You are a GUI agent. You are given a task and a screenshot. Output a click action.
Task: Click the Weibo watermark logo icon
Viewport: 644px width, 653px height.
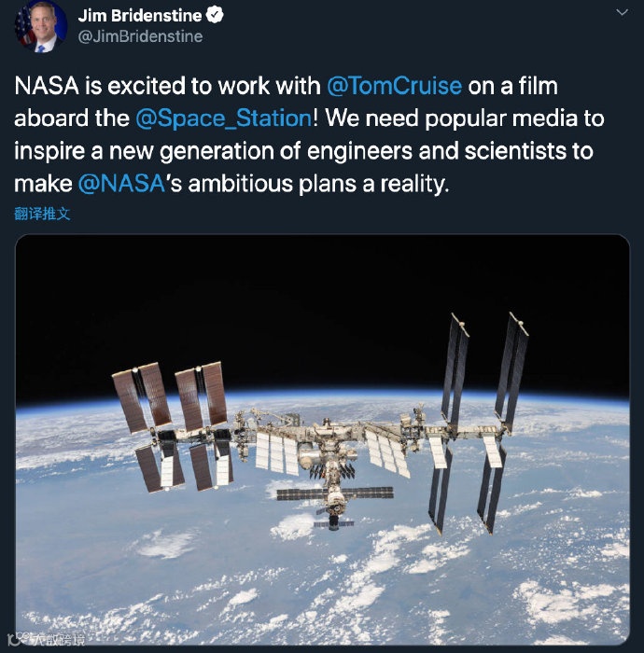click(16, 637)
